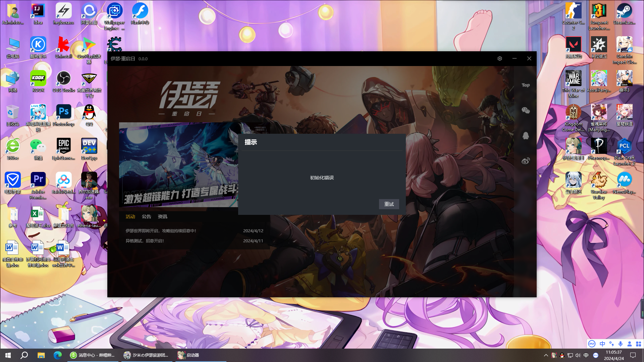Open the 微信 desktop icon
The height and width of the screenshot is (362, 644).
click(38, 149)
